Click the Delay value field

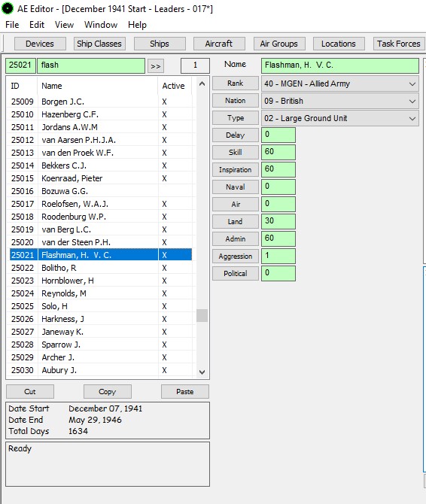click(278, 135)
